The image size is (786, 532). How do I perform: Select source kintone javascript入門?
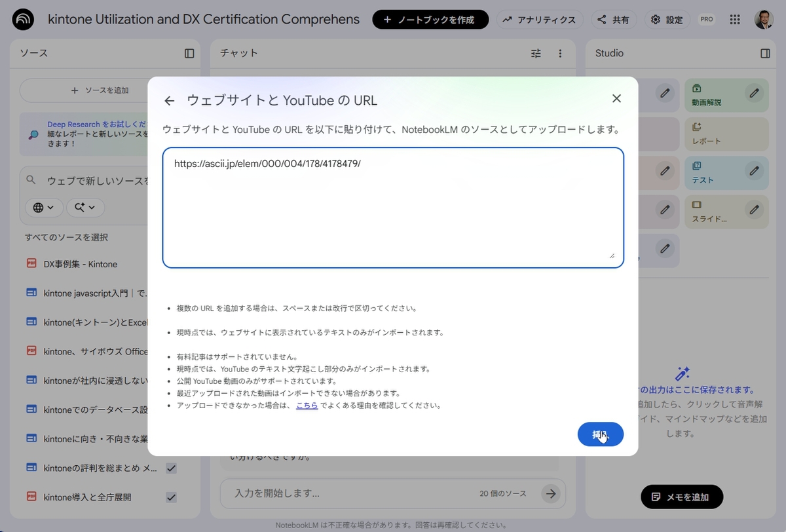[x=94, y=293]
